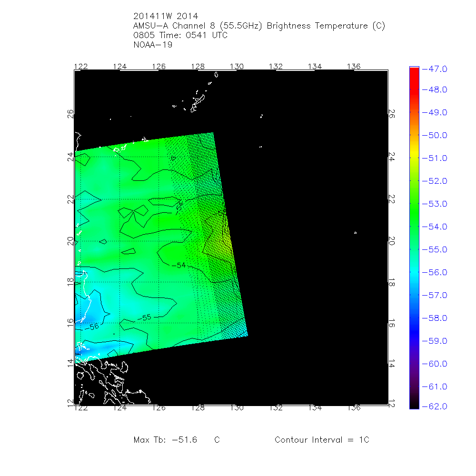Select the -56.0 colorbar label
Viewport: 476px width, 476px height.
435,273
